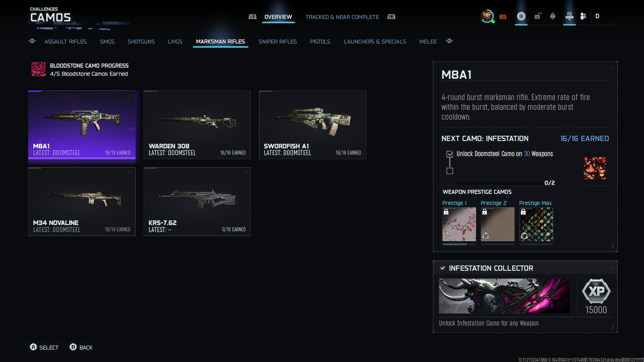644x362 pixels.
Task: Toggle the empty second challenge checkbox
Action: point(450,171)
